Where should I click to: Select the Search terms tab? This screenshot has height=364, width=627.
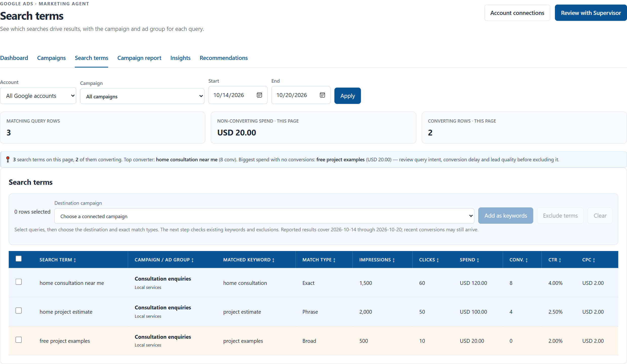tap(91, 58)
